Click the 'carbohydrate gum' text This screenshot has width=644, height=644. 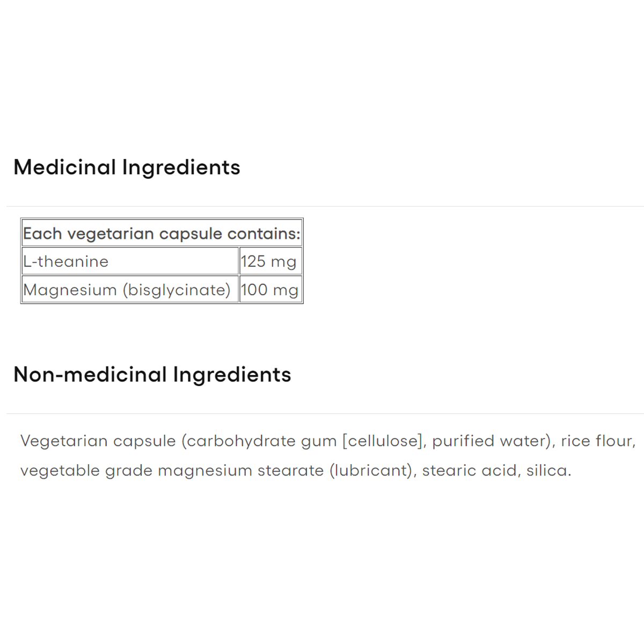(262, 441)
